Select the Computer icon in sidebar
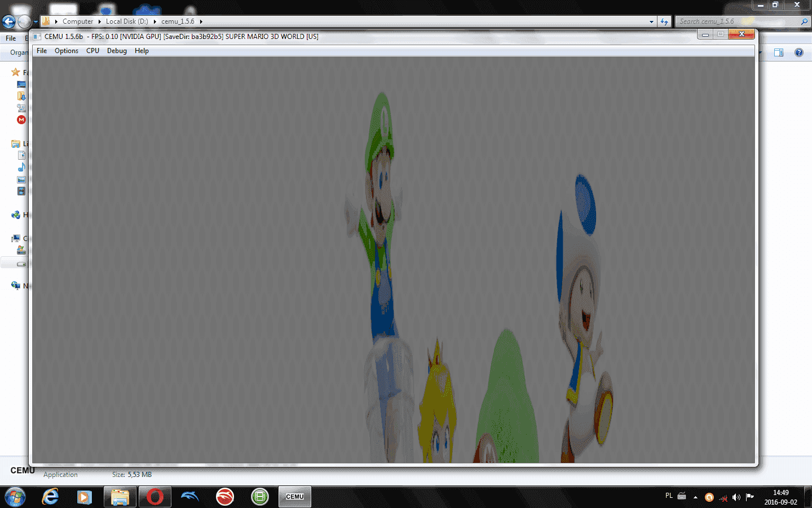The height and width of the screenshot is (508, 812). 16,239
